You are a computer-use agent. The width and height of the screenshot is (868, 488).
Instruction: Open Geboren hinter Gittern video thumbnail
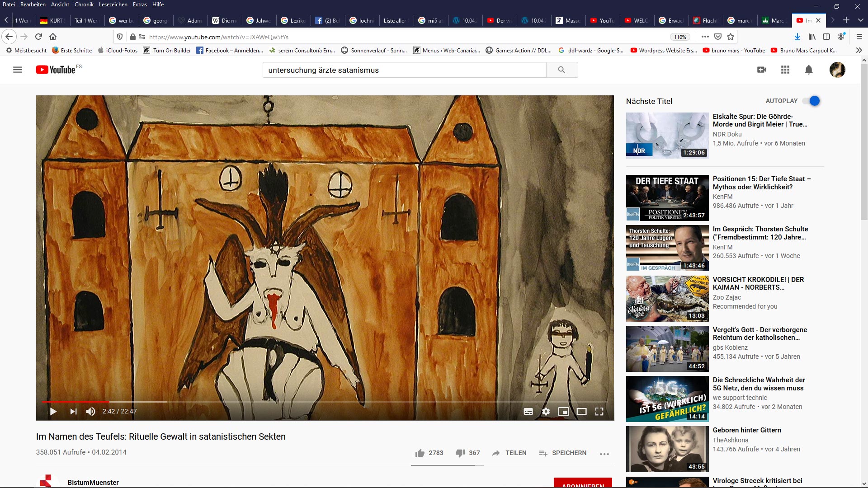coord(667,449)
